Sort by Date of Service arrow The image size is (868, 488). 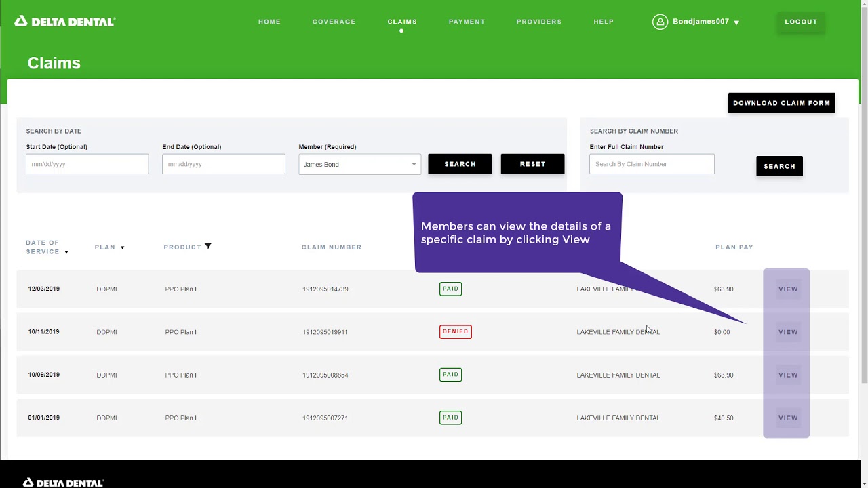tap(66, 252)
